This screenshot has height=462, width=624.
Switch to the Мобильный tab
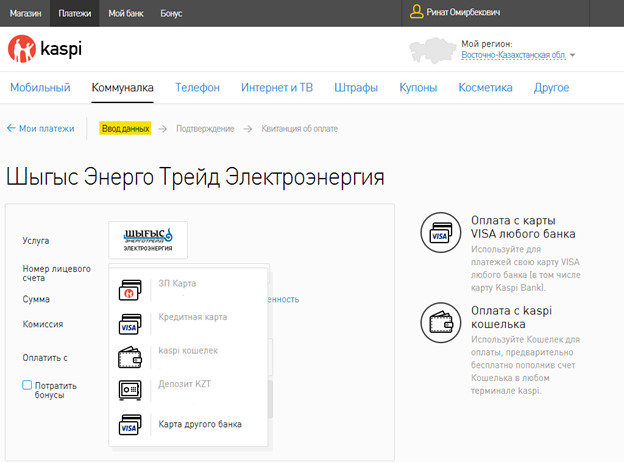(40, 88)
